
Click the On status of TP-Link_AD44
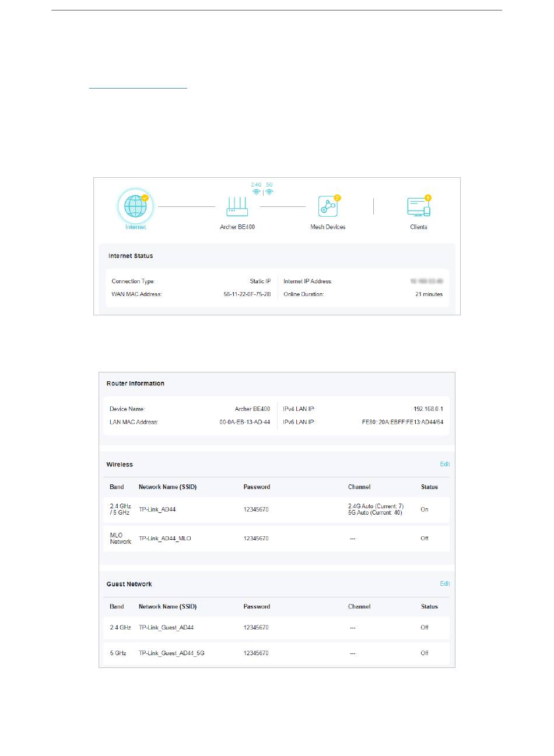(425, 509)
